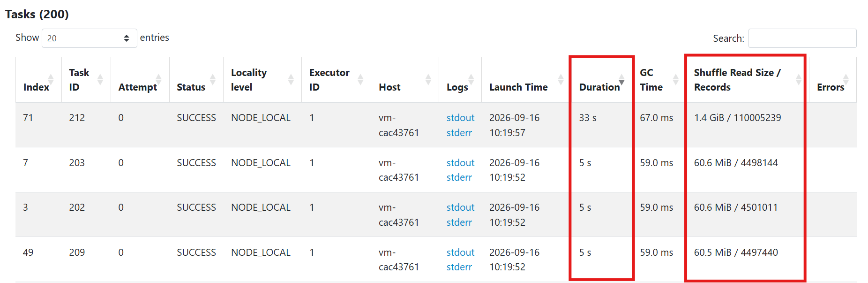Click the Executor ID sort arrows
The height and width of the screenshot is (283, 868).
(360, 80)
